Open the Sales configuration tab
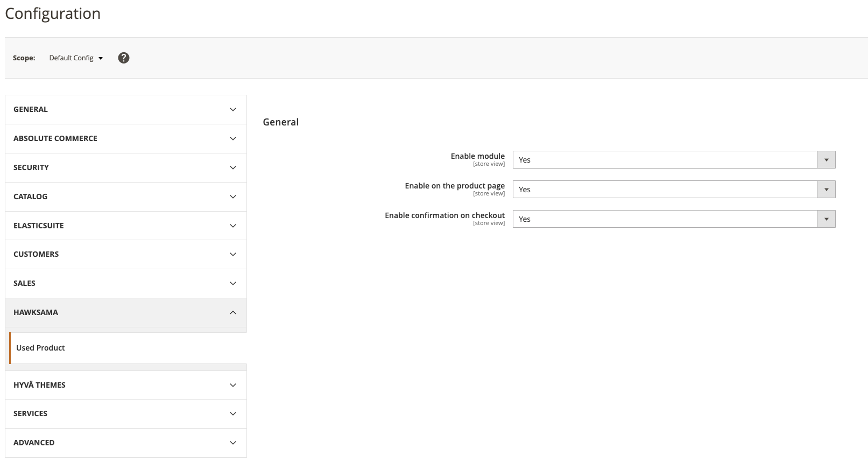The image size is (868, 462). coord(24,283)
